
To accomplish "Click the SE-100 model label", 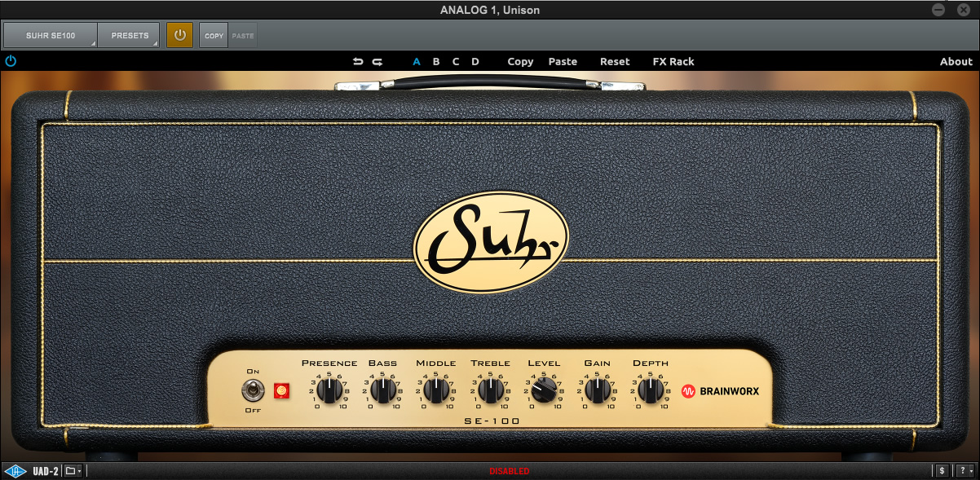I will coord(490,421).
